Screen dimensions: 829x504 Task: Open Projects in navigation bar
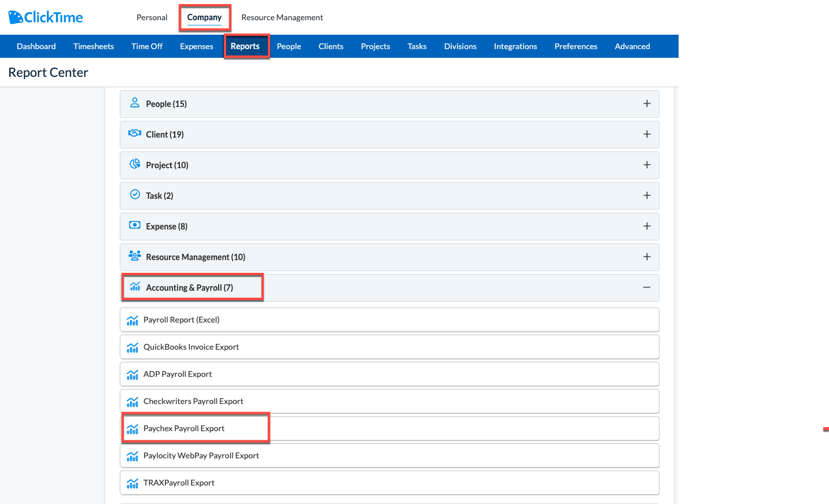point(375,46)
